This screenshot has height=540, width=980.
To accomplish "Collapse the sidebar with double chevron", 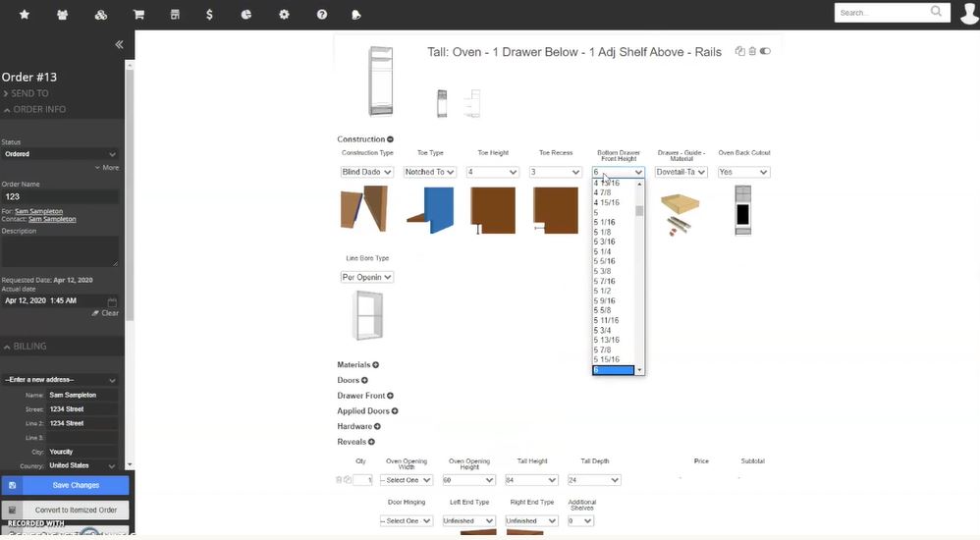I will coord(119,44).
